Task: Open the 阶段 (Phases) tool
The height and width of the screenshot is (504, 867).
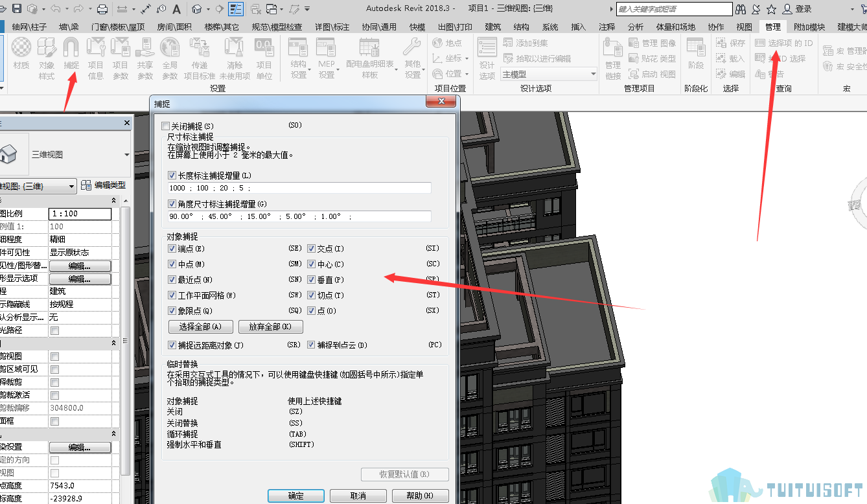Action: 696,53
